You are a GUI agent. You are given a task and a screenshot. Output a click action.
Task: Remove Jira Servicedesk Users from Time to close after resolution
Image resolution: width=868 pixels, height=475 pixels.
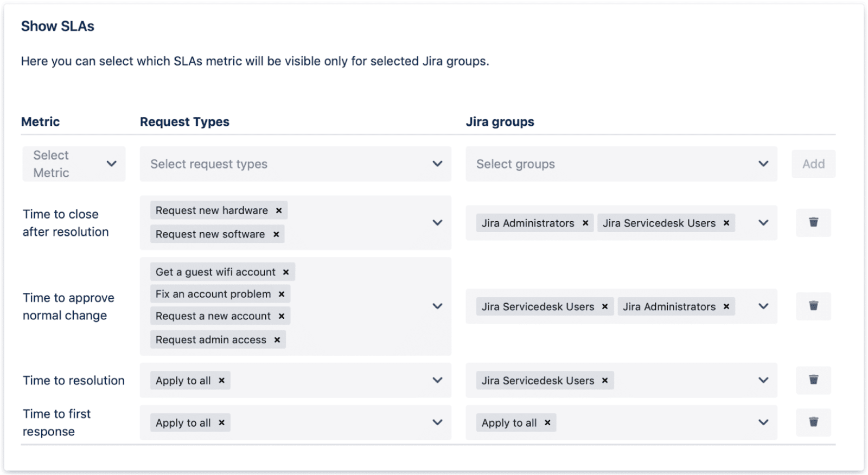(726, 223)
